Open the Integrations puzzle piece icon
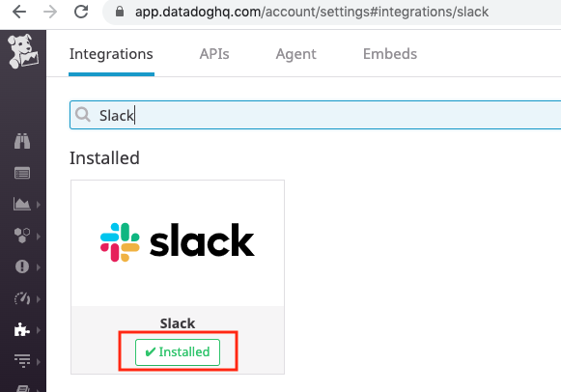 coord(21,330)
